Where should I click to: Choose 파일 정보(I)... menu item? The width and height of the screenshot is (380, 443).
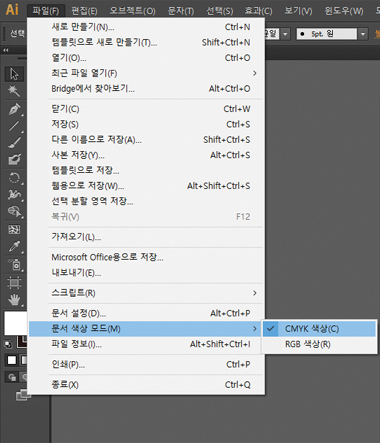tap(147, 344)
